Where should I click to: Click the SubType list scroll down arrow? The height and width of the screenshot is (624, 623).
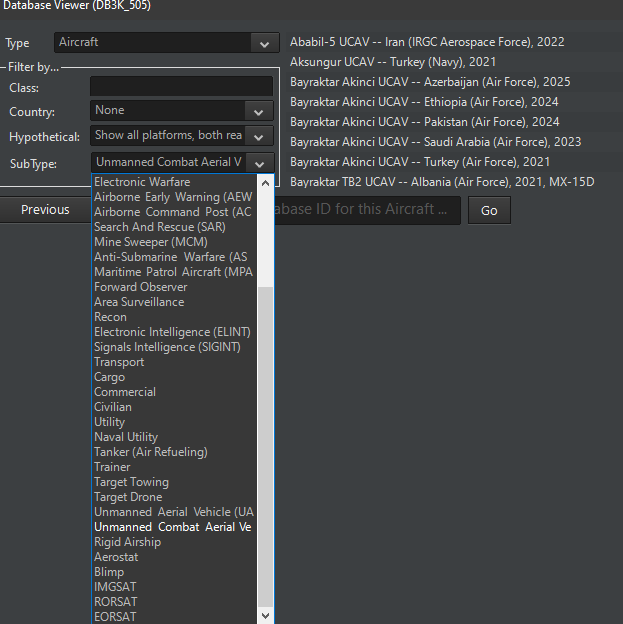[266, 616]
